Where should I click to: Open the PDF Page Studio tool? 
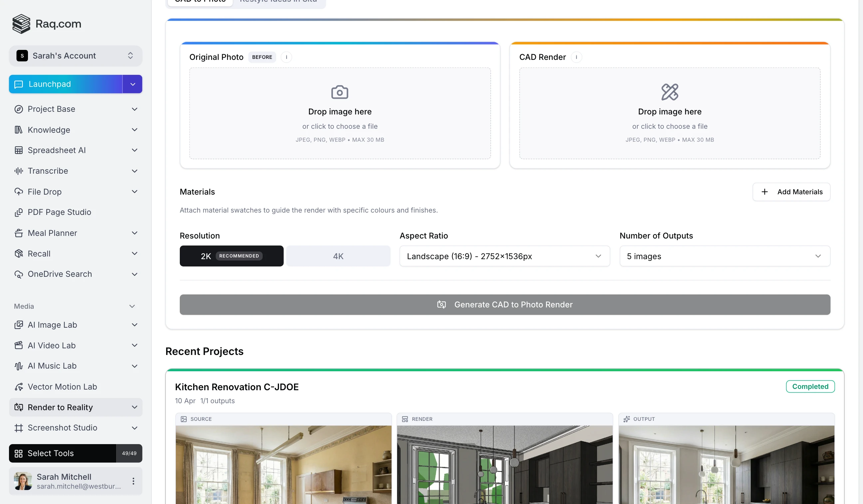click(59, 212)
